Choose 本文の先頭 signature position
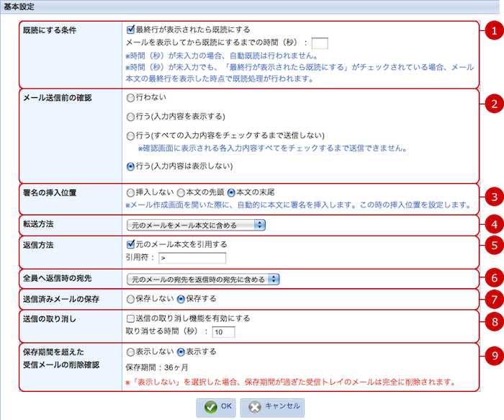 click(x=181, y=193)
